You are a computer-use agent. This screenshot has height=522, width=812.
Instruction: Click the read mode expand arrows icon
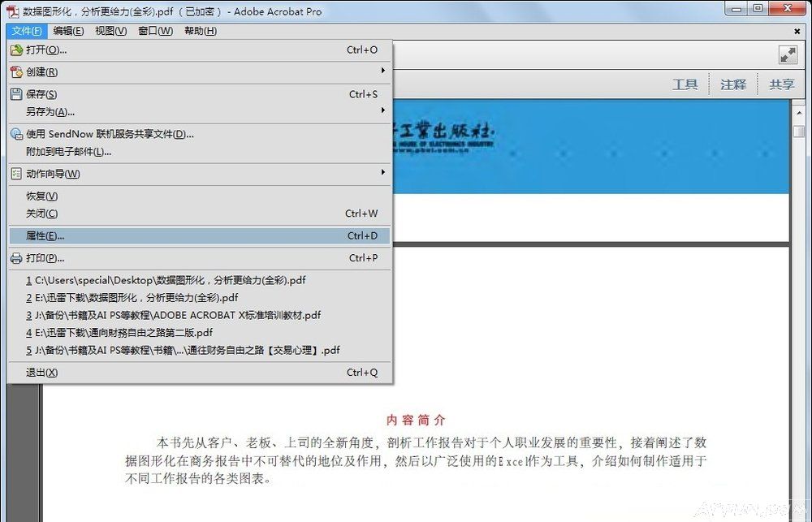click(x=788, y=55)
